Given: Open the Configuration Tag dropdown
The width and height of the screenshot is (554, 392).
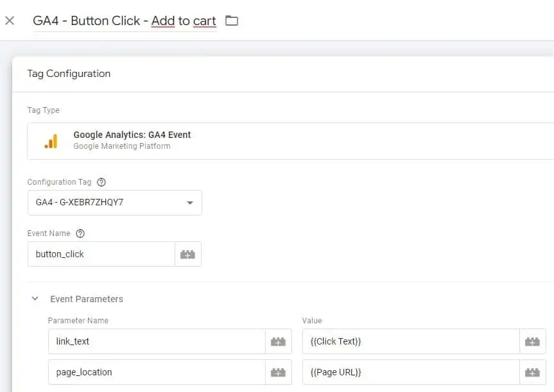Looking at the screenshot, I should pos(189,202).
